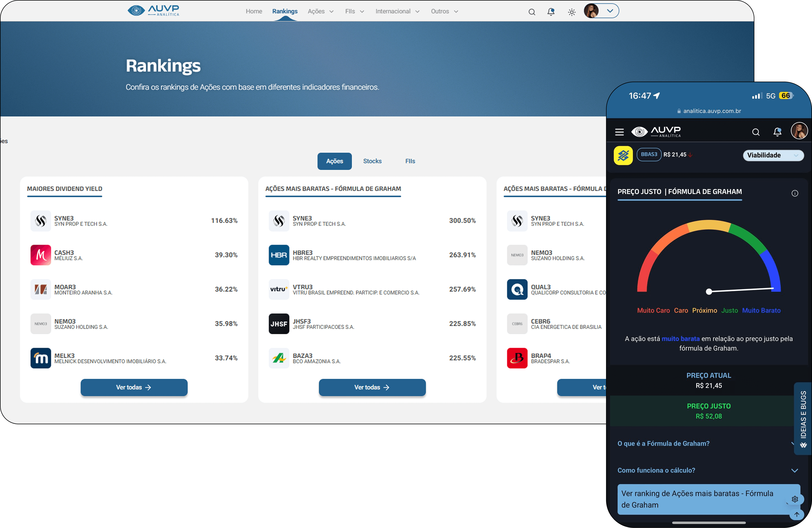Click the 225.55% value for BAZA3
The height and width of the screenshot is (528, 812).
(x=462, y=358)
